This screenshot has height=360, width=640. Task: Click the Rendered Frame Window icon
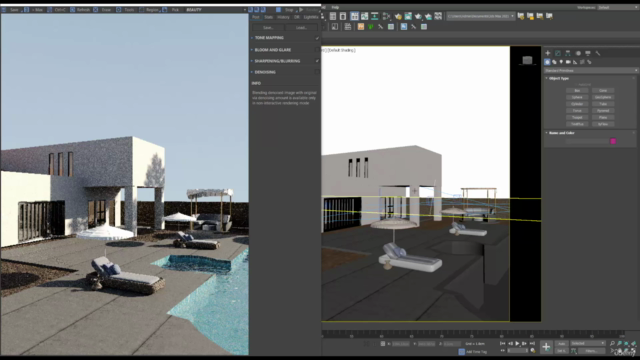[x=408, y=16]
